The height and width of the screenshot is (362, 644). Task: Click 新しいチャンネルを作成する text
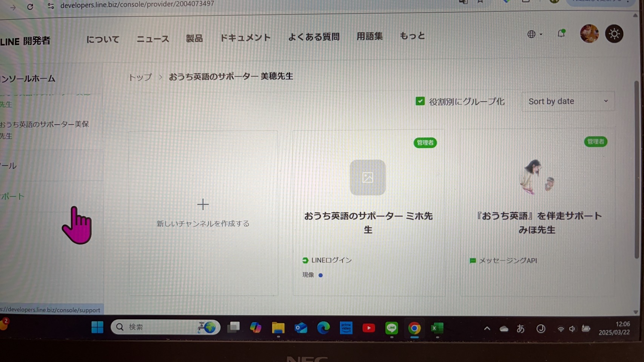[203, 224]
